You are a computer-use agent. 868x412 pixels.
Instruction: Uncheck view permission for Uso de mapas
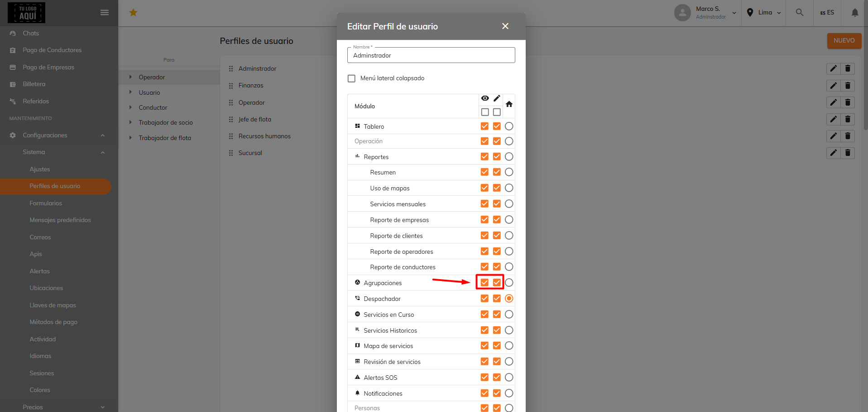(484, 188)
